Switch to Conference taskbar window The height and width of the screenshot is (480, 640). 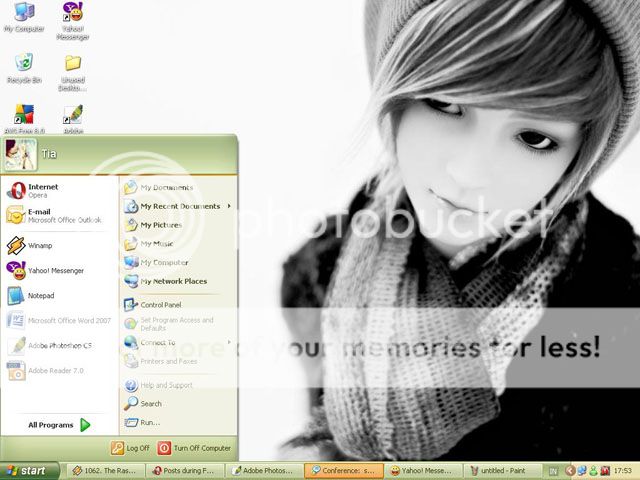pyautogui.click(x=344, y=471)
